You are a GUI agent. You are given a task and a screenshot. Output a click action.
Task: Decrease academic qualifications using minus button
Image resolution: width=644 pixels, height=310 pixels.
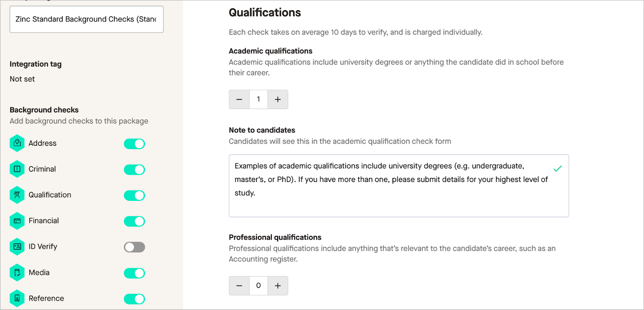pyautogui.click(x=239, y=99)
